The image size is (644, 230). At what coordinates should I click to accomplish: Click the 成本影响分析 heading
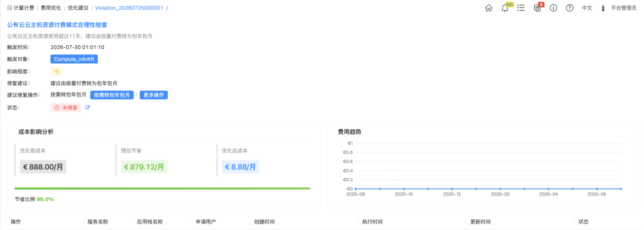[36, 132]
